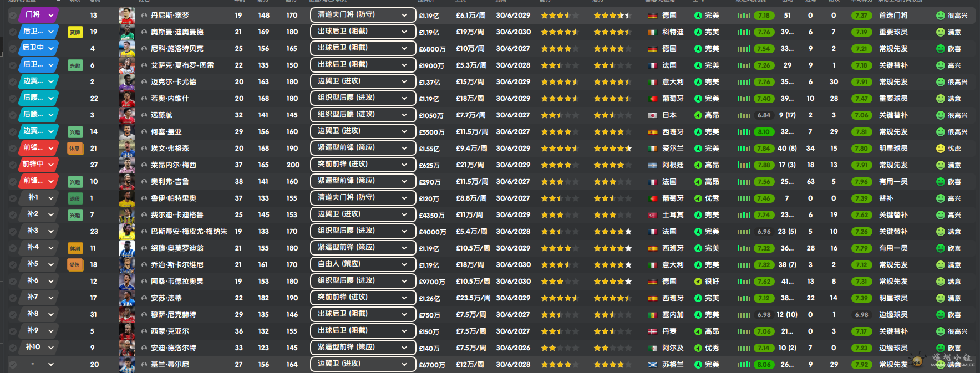Click the person icon beside 迈克尔·卡尤德

tap(144, 82)
